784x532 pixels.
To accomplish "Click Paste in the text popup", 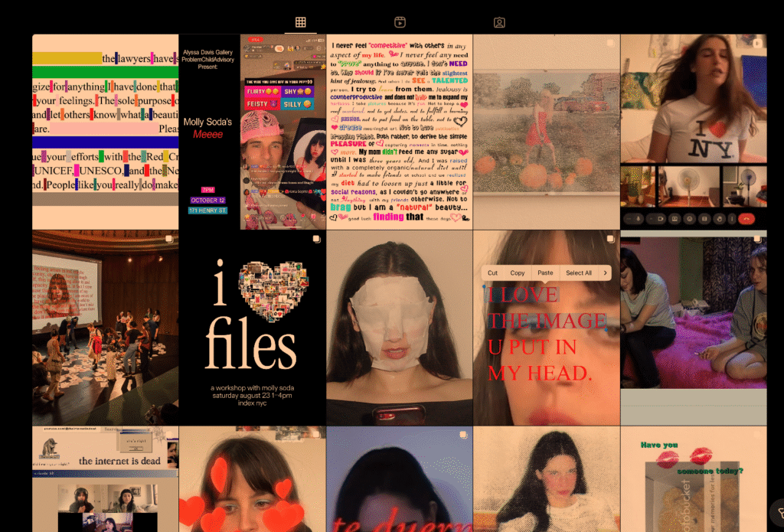I will [x=545, y=273].
